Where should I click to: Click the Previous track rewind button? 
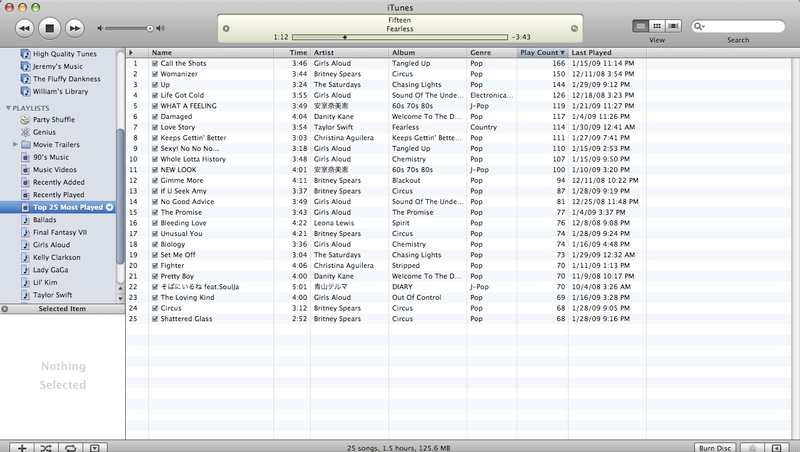(26, 27)
